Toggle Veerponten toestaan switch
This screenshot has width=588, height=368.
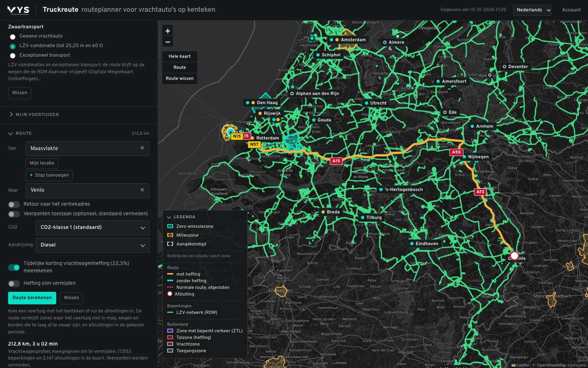(x=14, y=214)
